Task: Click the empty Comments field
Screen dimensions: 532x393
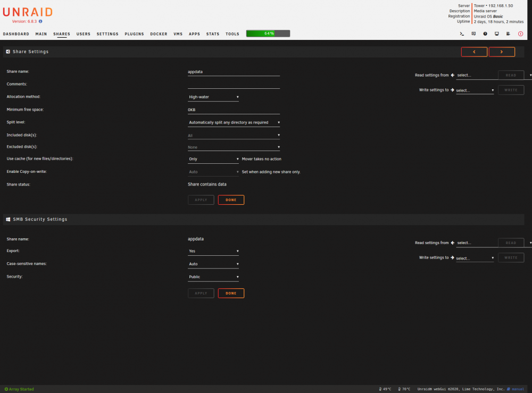Action: 234,85
